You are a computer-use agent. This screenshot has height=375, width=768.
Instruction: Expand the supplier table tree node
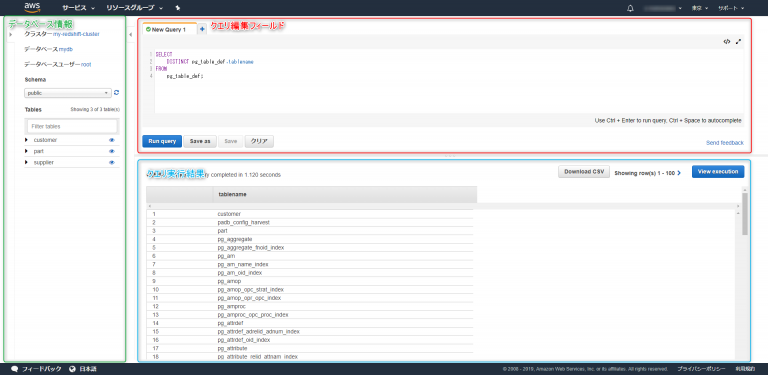(x=26, y=163)
